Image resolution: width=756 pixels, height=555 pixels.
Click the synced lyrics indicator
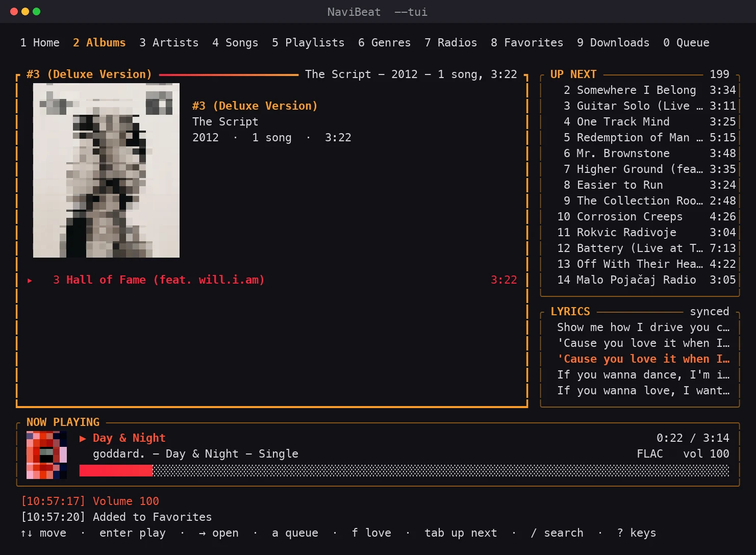(x=710, y=311)
